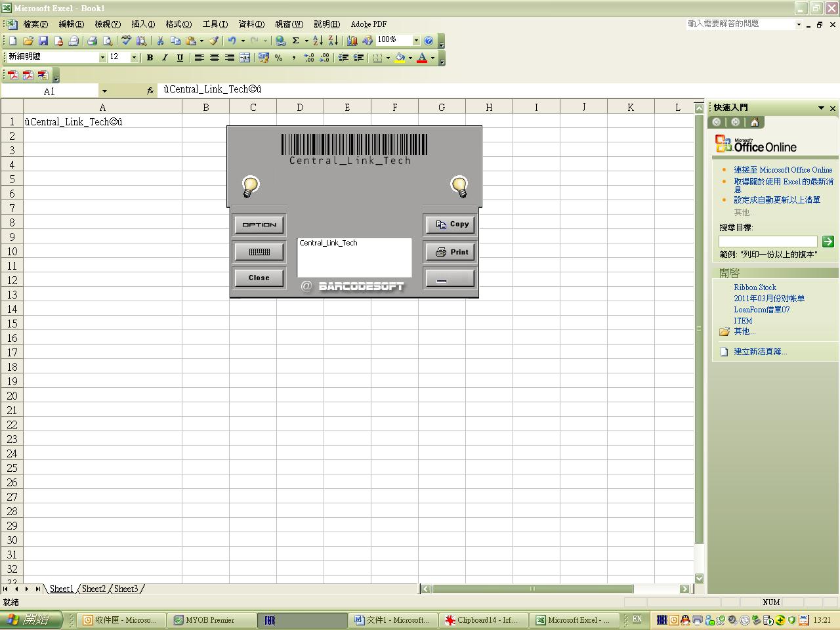Apply currency style format
The width and height of the screenshot is (840, 630).
(263, 58)
